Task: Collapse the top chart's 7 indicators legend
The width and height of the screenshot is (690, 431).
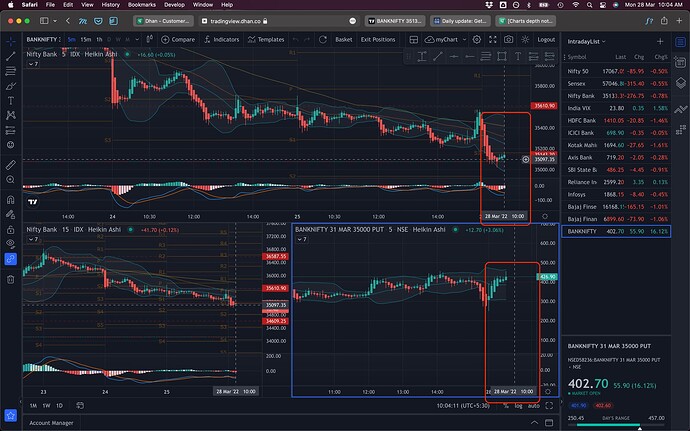Action: [33, 64]
